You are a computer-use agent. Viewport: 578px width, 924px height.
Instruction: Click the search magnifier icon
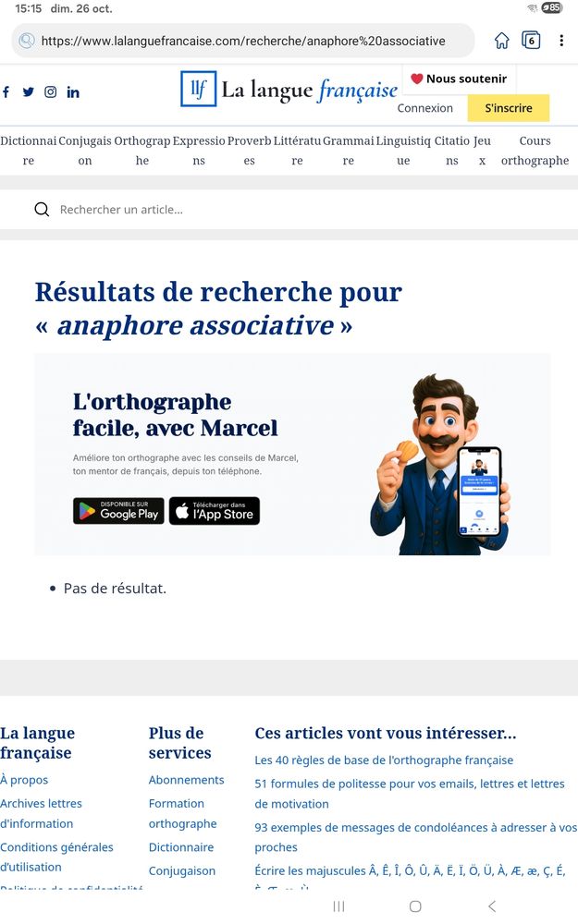[42, 209]
